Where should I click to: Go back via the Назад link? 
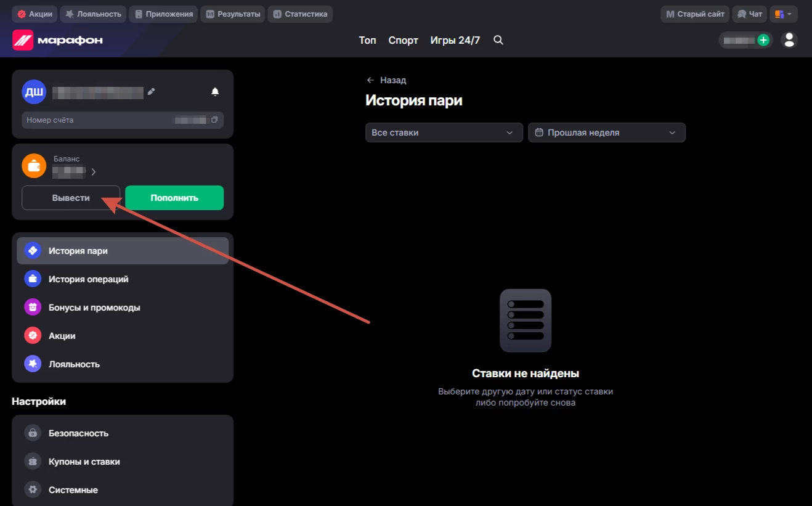click(386, 80)
